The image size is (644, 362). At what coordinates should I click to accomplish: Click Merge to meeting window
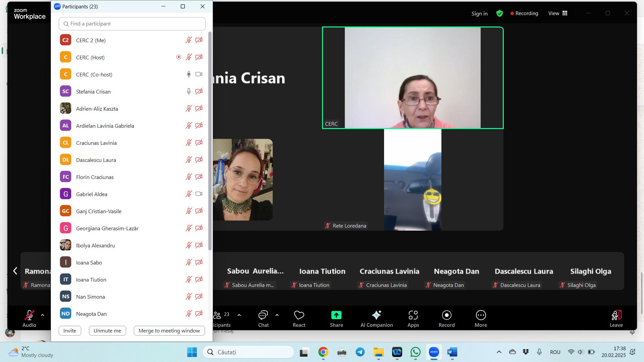(x=169, y=331)
